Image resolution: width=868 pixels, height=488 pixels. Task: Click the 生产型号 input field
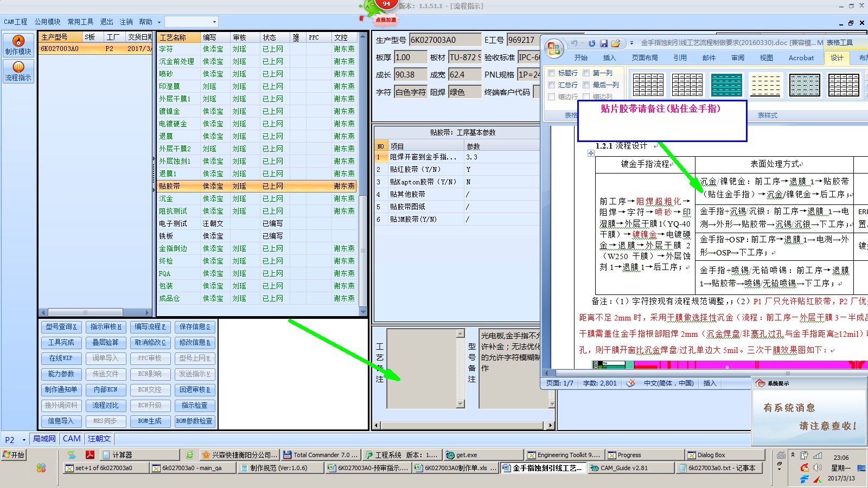445,40
